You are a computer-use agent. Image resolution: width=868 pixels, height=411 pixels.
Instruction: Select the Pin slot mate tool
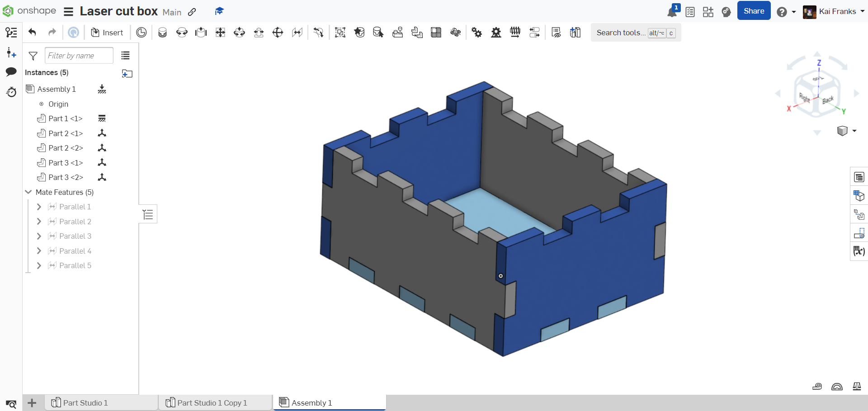tap(259, 33)
